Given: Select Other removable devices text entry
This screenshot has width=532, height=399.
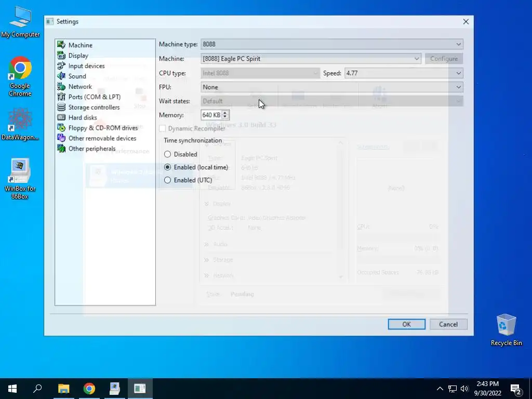Looking at the screenshot, I should 102,138.
